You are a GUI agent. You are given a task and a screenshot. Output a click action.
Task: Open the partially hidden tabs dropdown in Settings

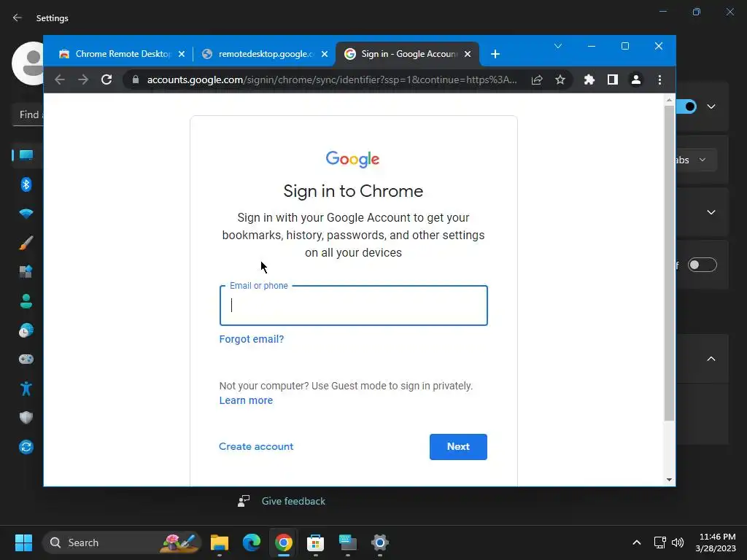click(695, 160)
